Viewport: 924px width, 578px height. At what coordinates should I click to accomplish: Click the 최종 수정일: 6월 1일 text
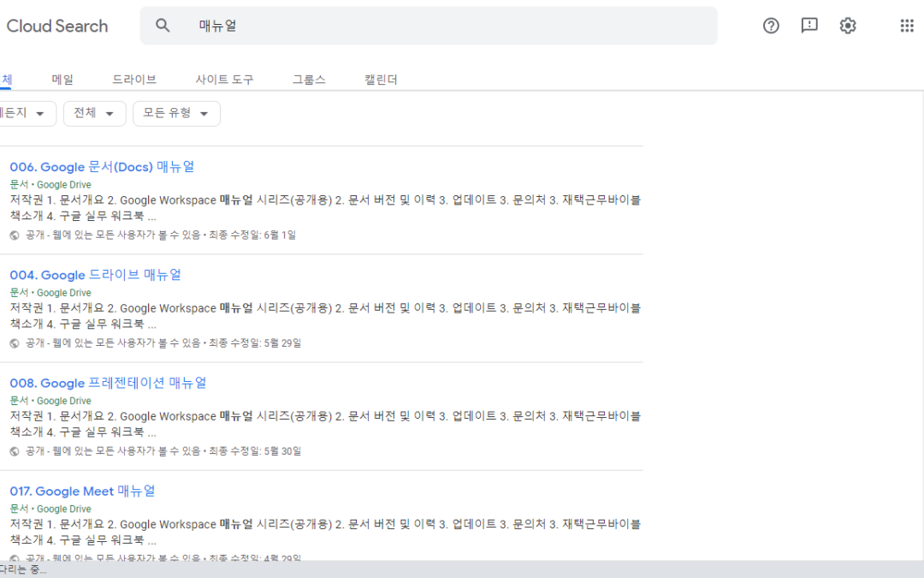coord(252,235)
